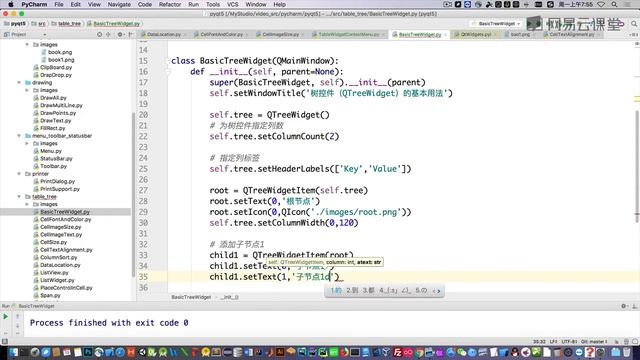Expand images folder under menu_toolbar_statusbar
The image size is (640, 360).
27,143
